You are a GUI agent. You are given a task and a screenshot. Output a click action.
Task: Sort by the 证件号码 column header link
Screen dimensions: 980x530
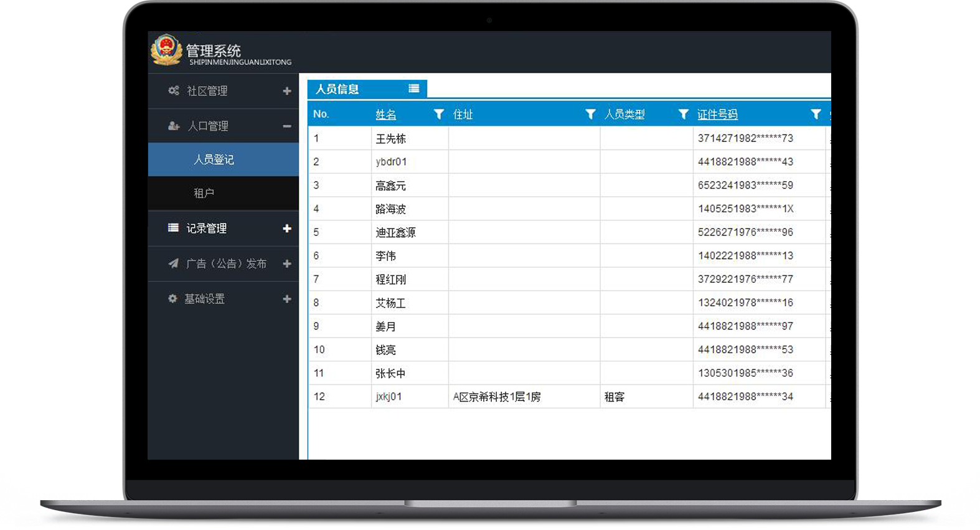tap(717, 115)
